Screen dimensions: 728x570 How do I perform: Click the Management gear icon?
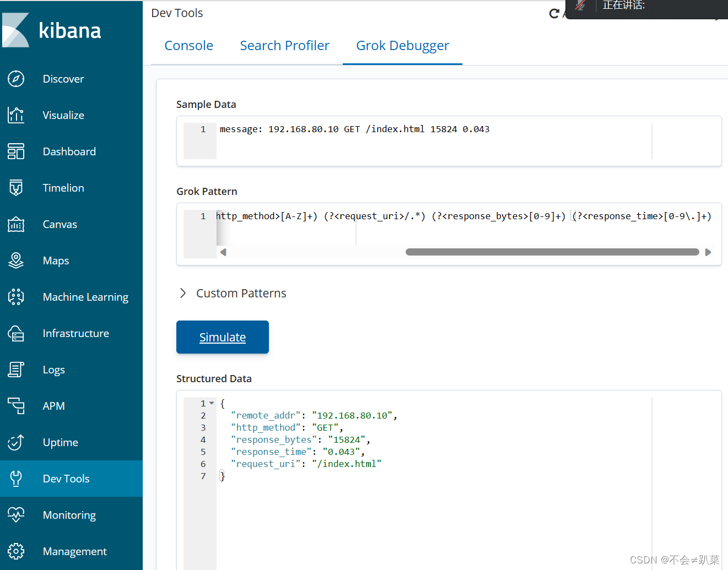click(x=16, y=551)
